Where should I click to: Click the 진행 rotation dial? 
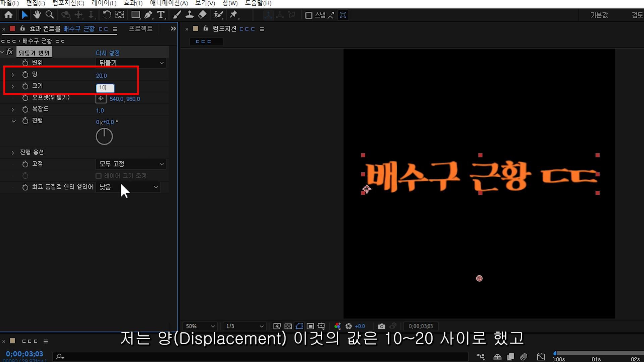pyautogui.click(x=104, y=136)
